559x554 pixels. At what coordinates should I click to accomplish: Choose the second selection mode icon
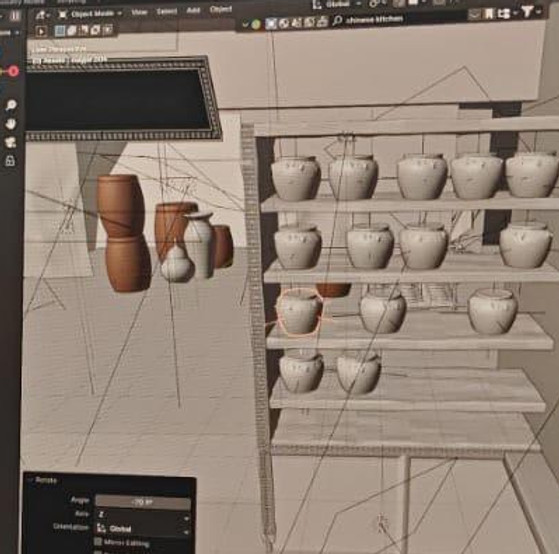72,31
